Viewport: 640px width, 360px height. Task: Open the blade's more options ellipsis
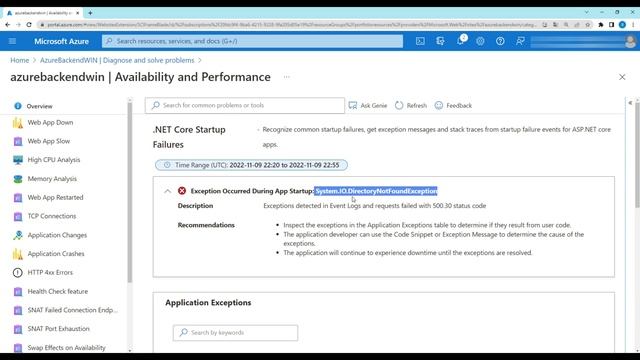tap(287, 77)
